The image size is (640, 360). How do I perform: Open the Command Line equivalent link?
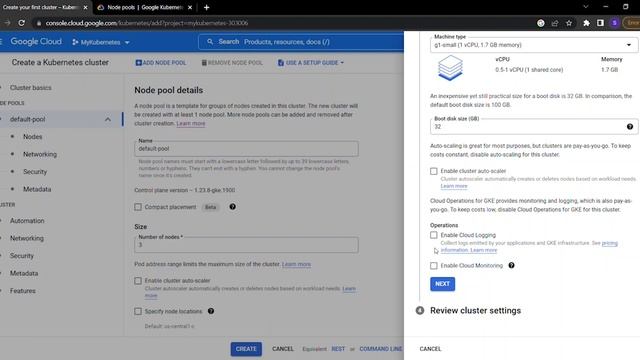point(380,349)
